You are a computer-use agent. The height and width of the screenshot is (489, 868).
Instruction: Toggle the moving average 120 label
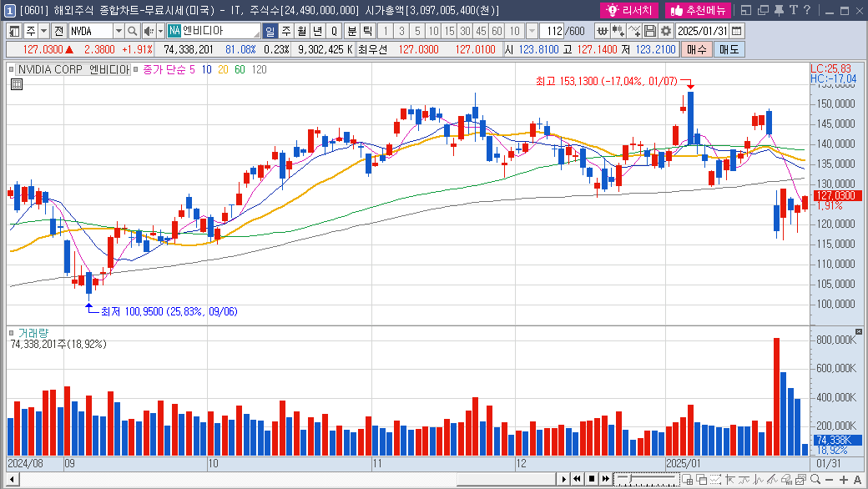(259, 70)
